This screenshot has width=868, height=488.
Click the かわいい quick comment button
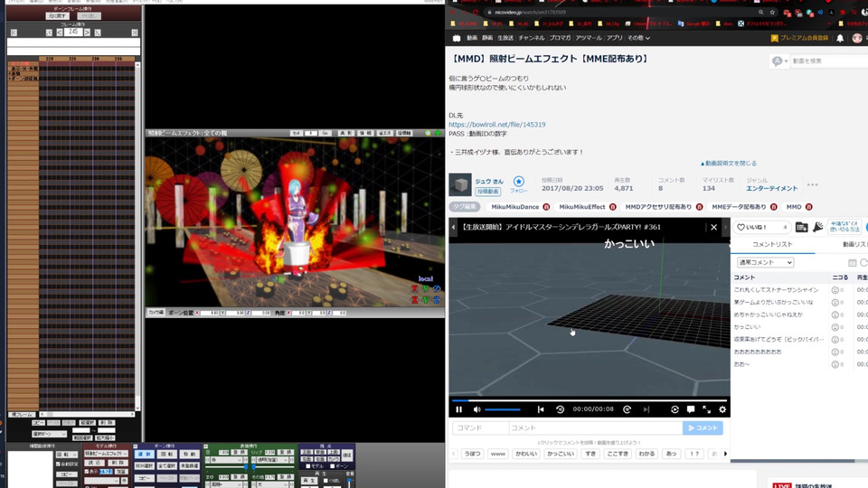coord(526,454)
